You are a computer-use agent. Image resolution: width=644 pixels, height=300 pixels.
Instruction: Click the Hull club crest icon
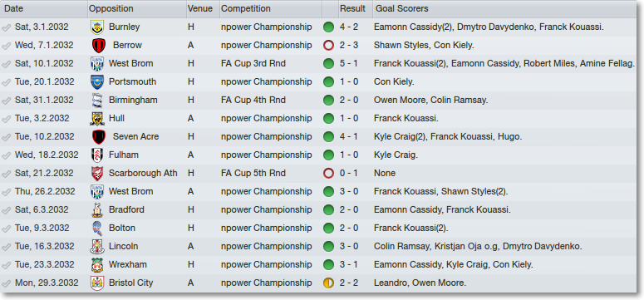pos(97,118)
